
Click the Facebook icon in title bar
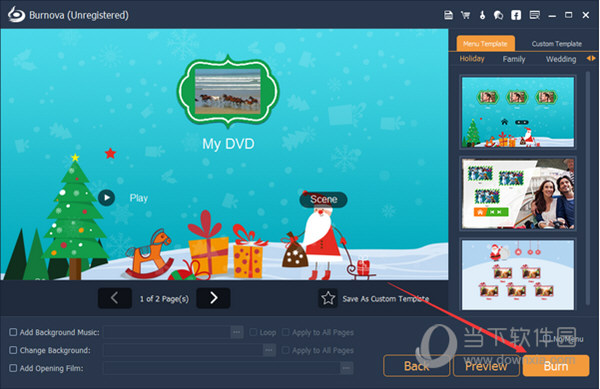(x=516, y=15)
